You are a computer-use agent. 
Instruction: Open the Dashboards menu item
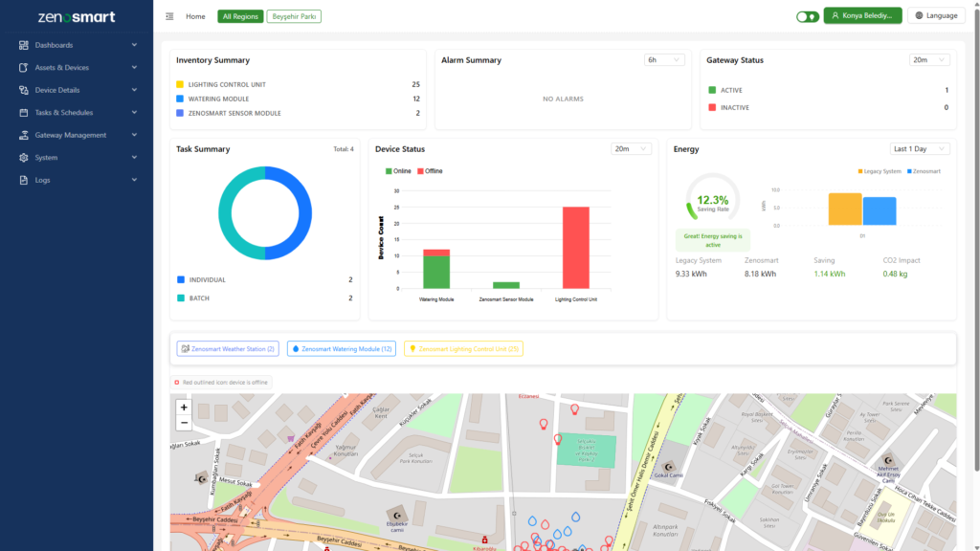click(77, 45)
